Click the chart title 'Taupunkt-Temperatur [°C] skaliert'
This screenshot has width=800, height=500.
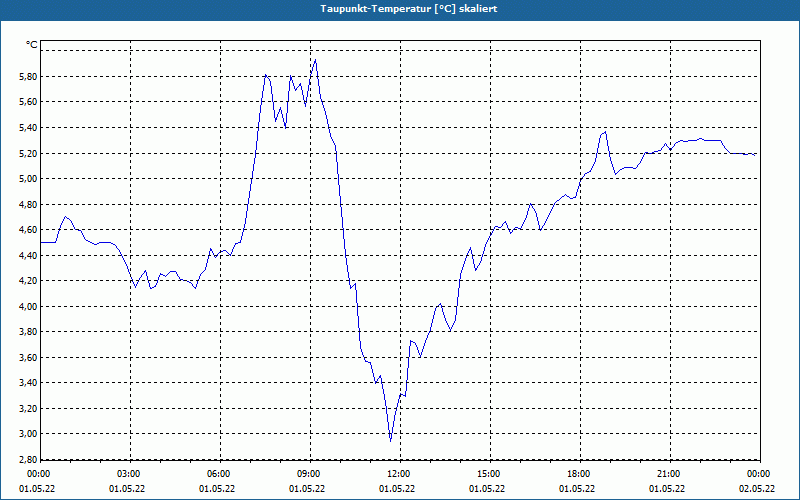coord(409,9)
